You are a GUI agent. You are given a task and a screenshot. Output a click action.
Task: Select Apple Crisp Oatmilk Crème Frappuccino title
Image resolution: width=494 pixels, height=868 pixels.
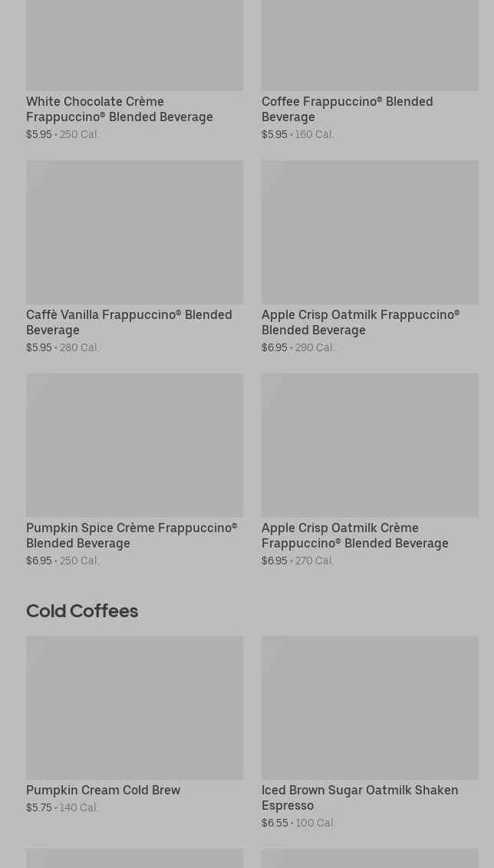pyautogui.click(x=354, y=535)
